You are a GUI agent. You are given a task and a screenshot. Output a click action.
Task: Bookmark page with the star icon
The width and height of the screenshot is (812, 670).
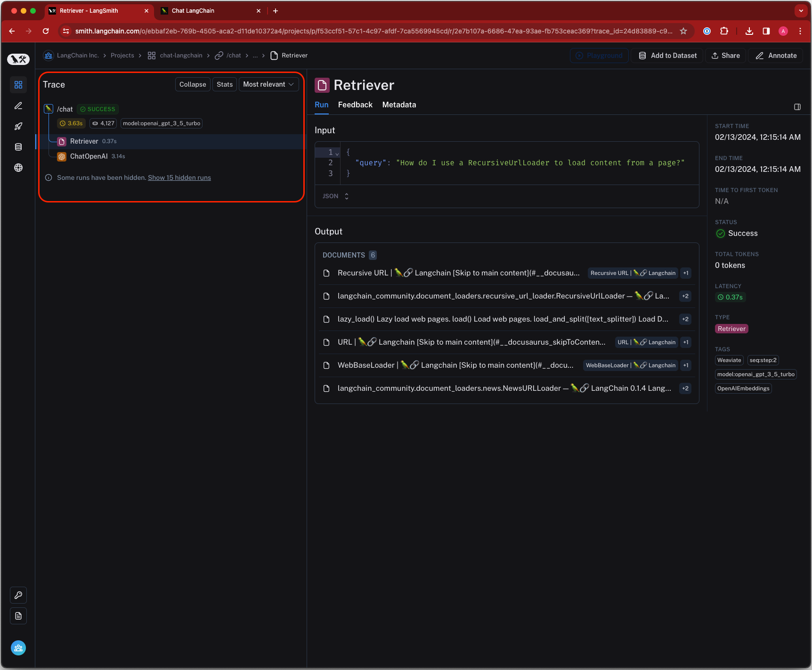[x=683, y=31]
